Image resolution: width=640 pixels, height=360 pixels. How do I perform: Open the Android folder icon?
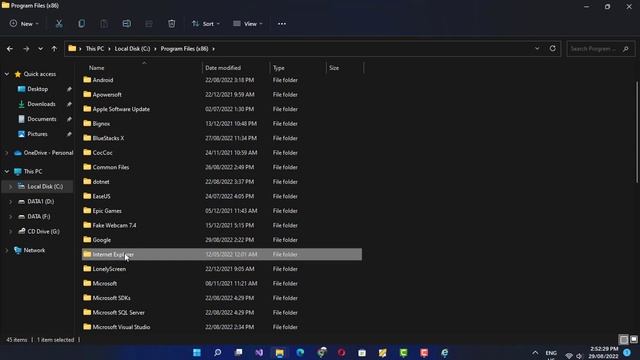click(x=87, y=80)
